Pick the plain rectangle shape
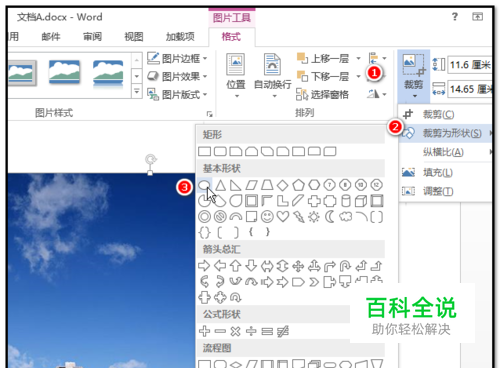Viewport: 500px width, 368px height. point(204,152)
